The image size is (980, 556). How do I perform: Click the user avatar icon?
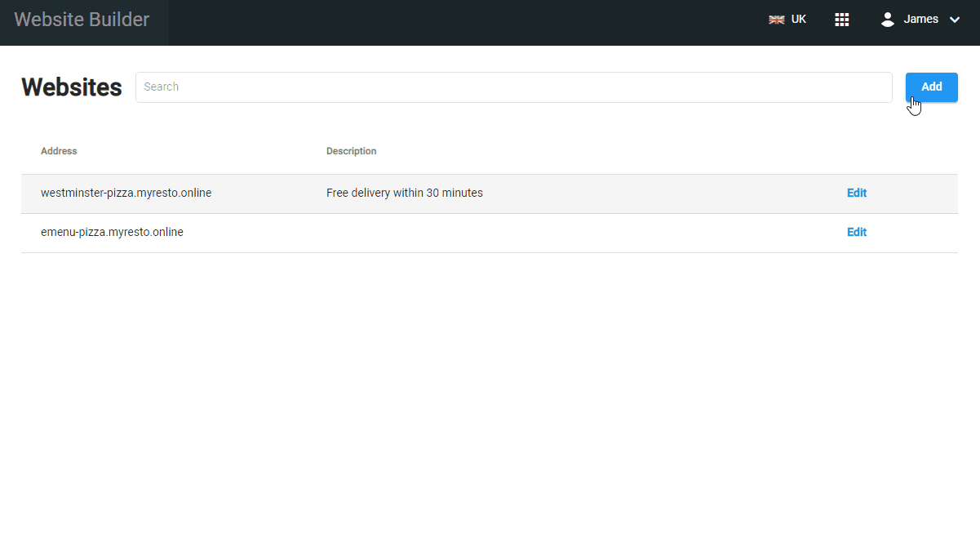pyautogui.click(x=888, y=20)
